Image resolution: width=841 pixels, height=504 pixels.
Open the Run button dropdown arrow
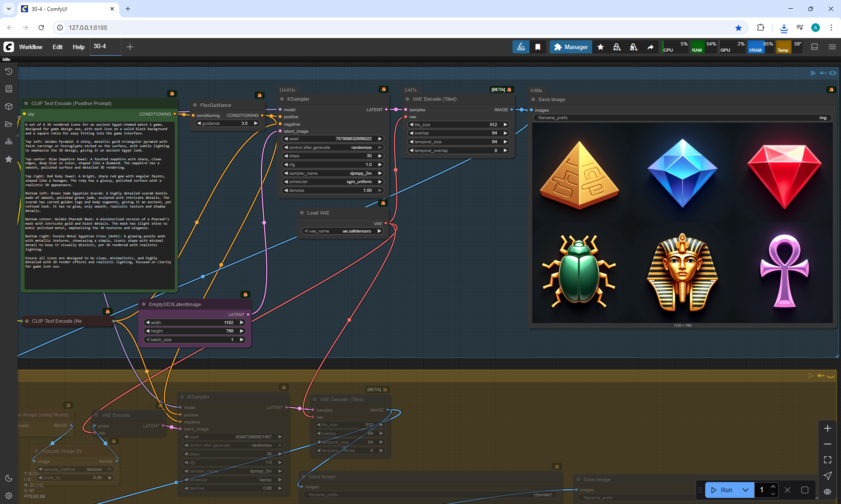point(746,490)
